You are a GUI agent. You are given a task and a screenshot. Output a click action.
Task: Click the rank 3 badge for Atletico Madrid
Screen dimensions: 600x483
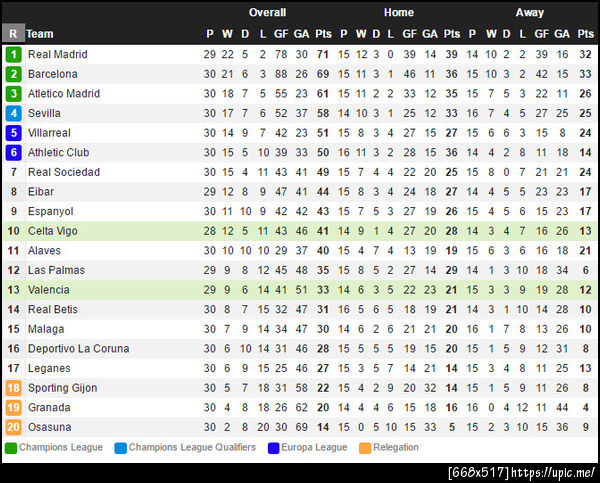pyautogui.click(x=13, y=94)
